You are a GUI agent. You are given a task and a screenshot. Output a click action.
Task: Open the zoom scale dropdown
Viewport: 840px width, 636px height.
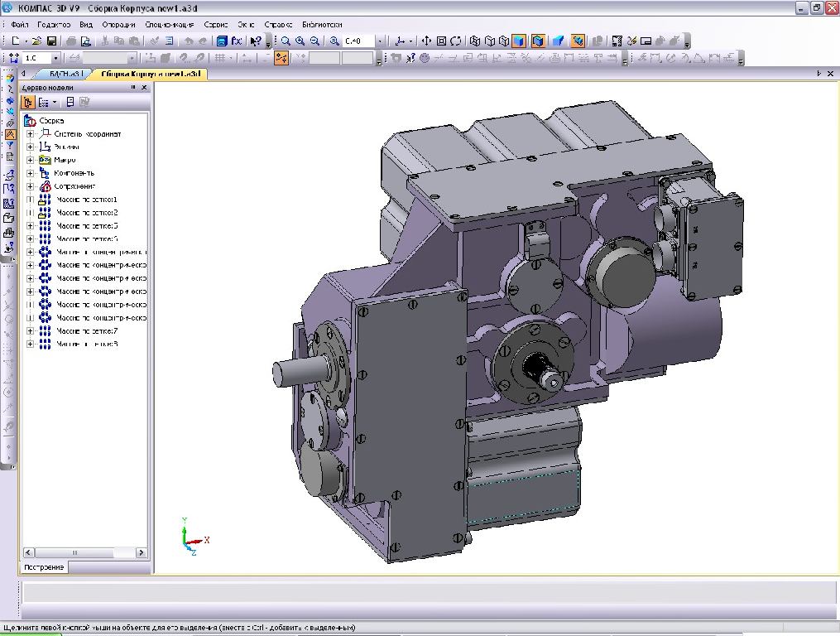point(381,41)
